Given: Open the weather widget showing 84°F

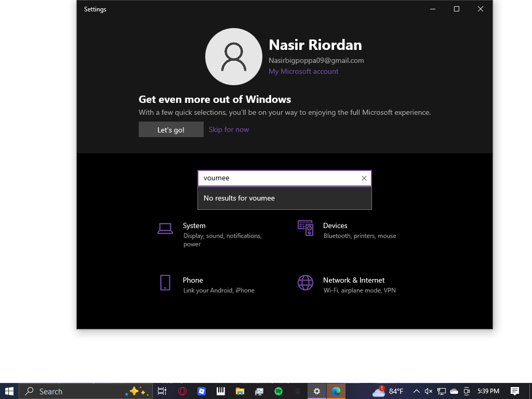Looking at the screenshot, I should coord(388,391).
